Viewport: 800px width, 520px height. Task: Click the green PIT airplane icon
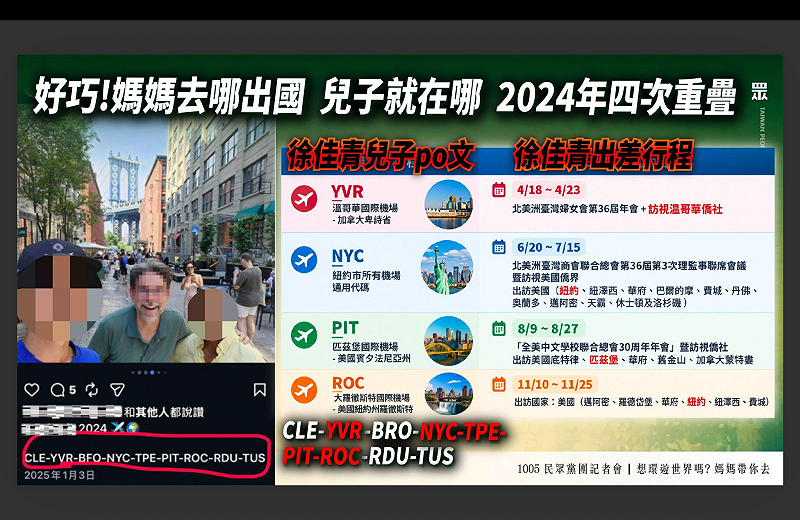coord(304,335)
